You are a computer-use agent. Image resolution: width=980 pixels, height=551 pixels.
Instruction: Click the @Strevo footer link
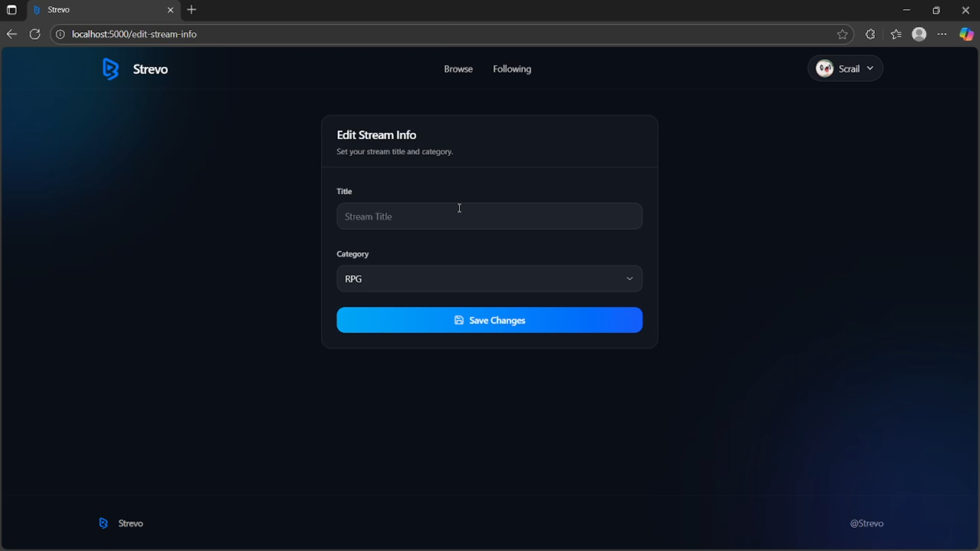(x=866, y=523)
